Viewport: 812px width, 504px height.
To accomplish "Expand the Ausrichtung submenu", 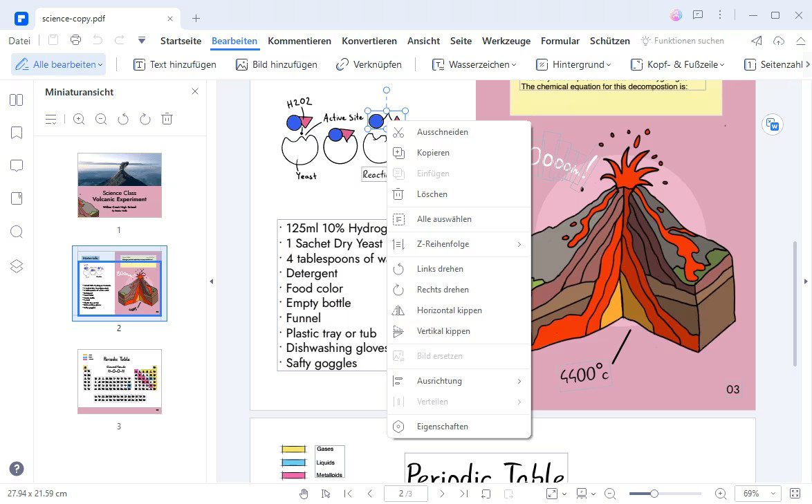I will point(459,381).
